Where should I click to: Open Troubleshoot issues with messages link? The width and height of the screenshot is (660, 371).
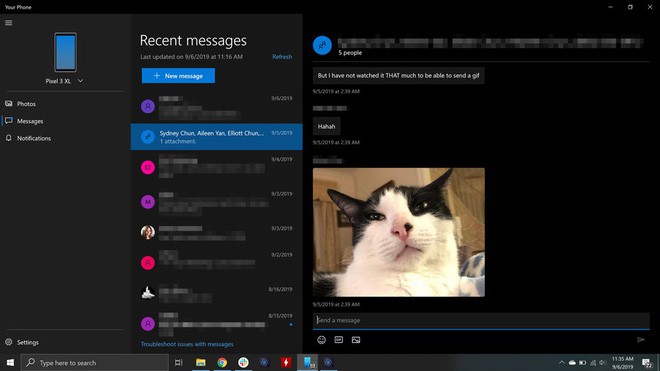point(187,344)
